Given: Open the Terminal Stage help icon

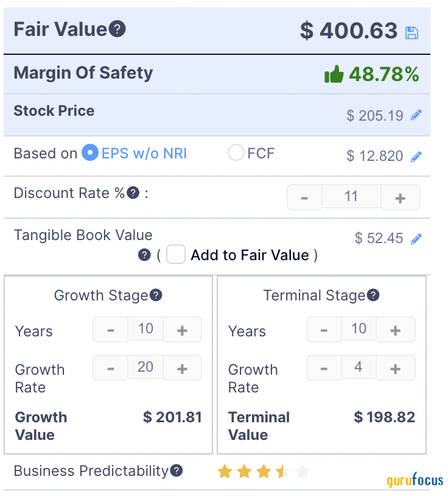Looking at the screenshot, I should point(373,295).
